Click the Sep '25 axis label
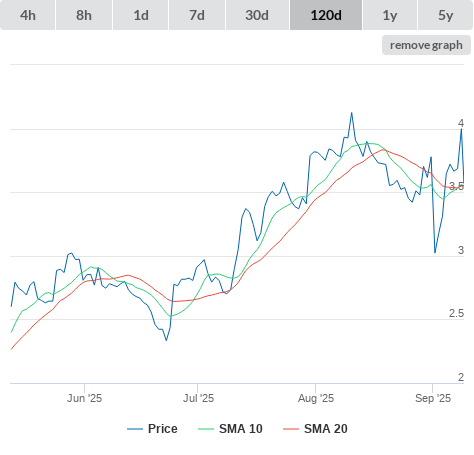 pyautogui.click(x=433, y=398)
